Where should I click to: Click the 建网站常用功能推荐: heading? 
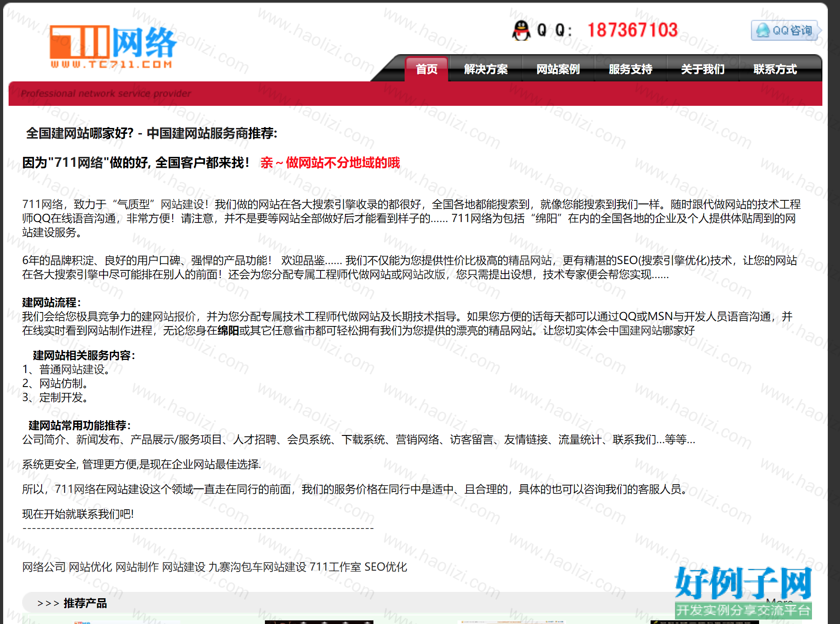tap(80, 425)
